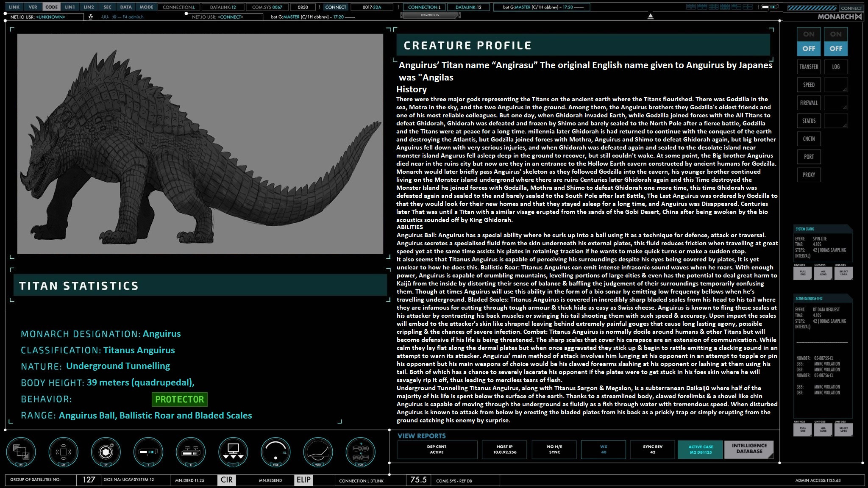868x488 pixels.
Task: Open the L network computer icon
Action: pyautogui.click(x=233, y=452)
